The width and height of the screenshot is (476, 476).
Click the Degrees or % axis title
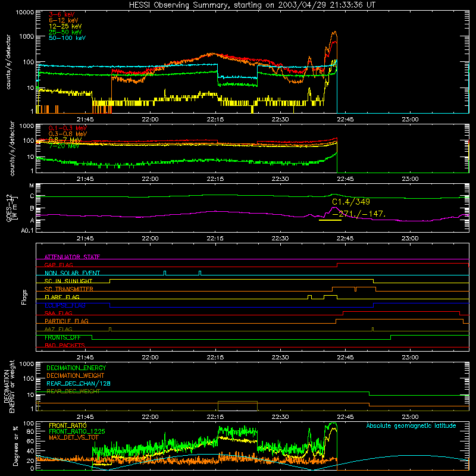(x=15, y=446)
